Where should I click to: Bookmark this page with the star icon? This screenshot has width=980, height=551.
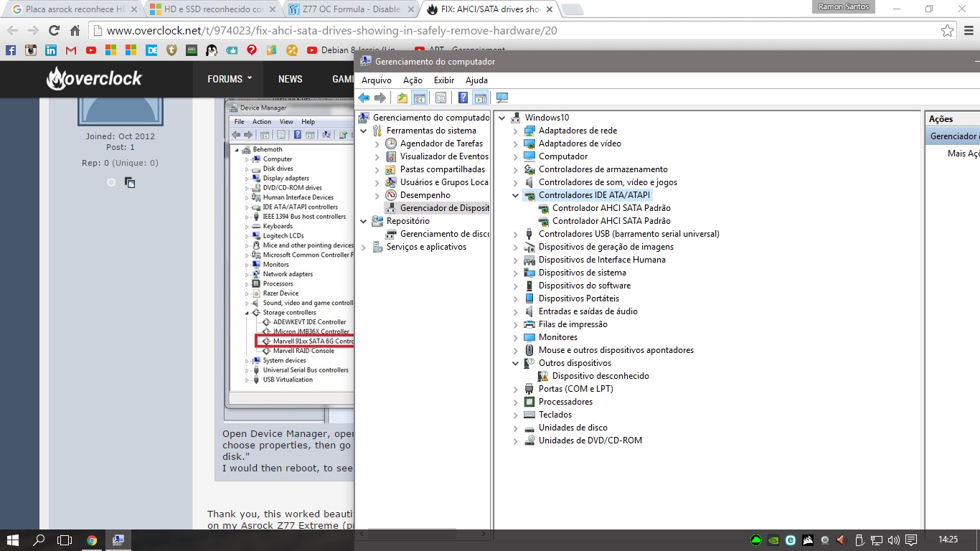948,31
